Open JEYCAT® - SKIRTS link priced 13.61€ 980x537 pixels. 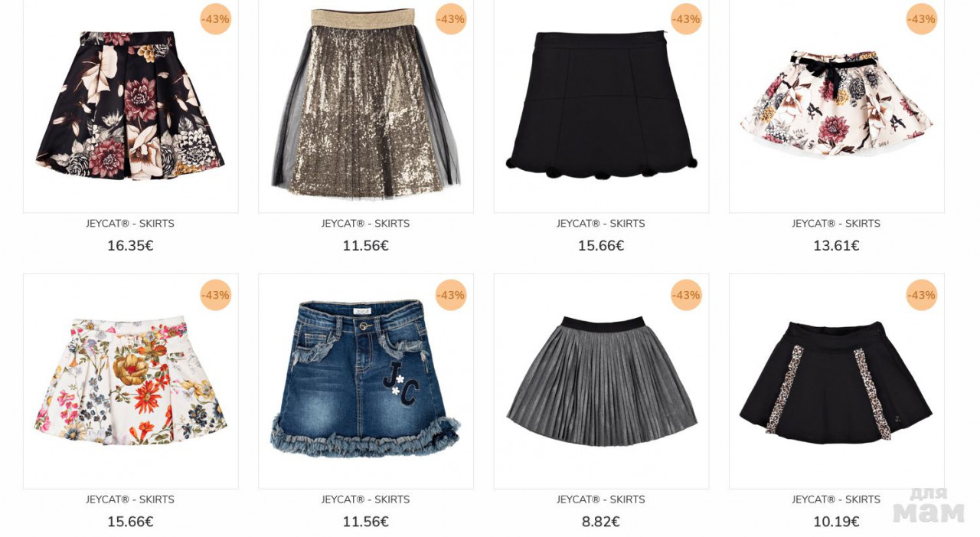(836, 224)
